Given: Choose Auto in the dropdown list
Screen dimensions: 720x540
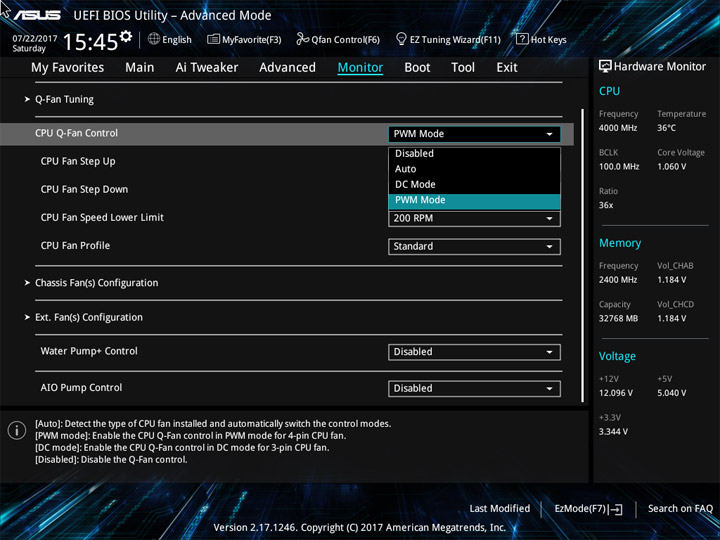Looking at the screenshot, I should 474,169.
